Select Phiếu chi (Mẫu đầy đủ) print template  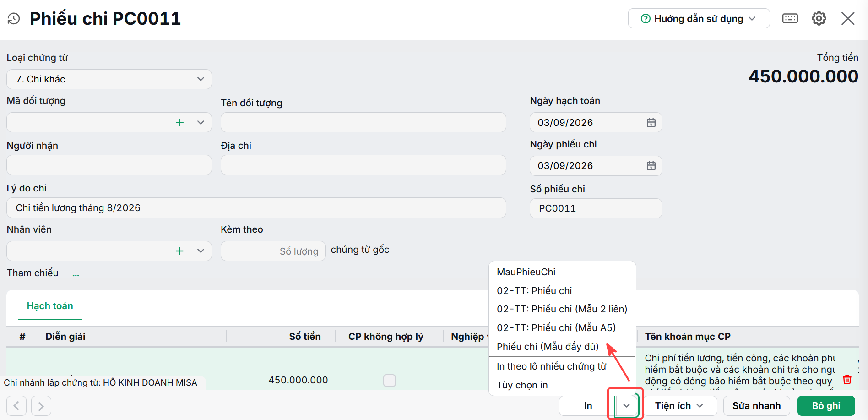coord(548,347)
